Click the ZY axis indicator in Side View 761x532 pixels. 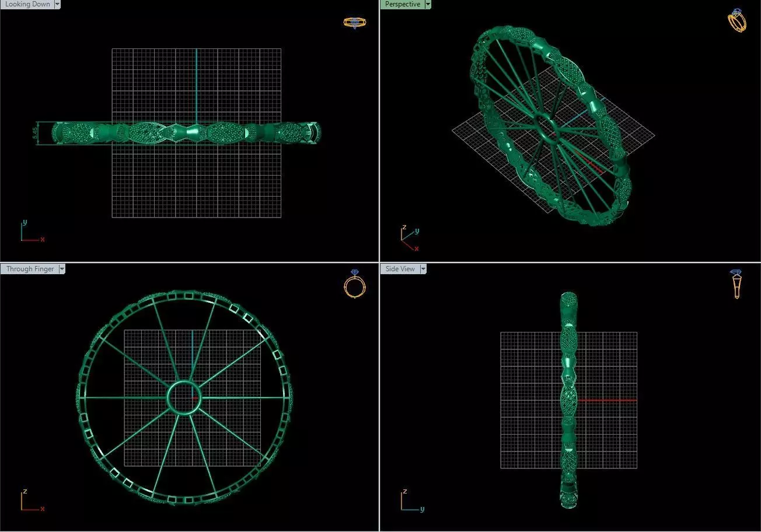point(413,501)
